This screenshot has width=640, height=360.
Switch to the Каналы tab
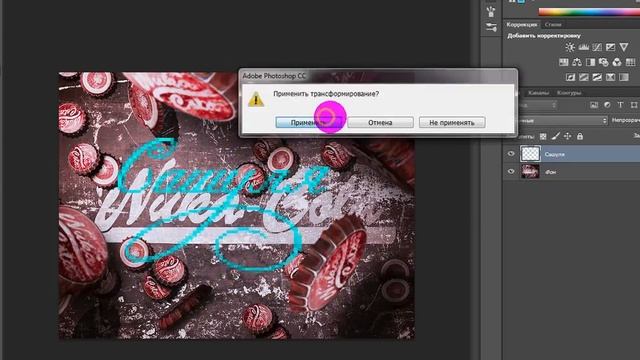point(538,93)
